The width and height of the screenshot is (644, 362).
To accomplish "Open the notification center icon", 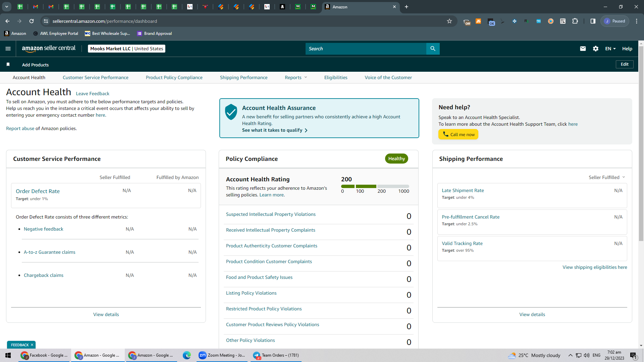I will click(x=633, y=356).
